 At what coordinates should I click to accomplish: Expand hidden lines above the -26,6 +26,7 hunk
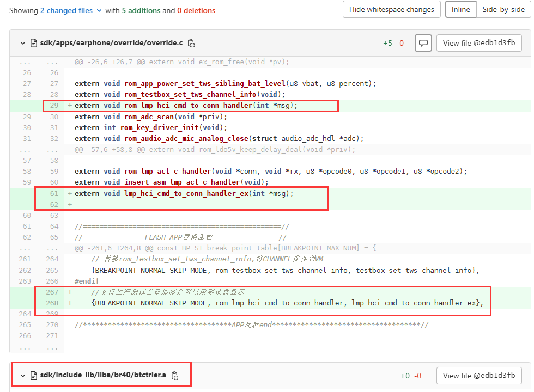point(37,62)
